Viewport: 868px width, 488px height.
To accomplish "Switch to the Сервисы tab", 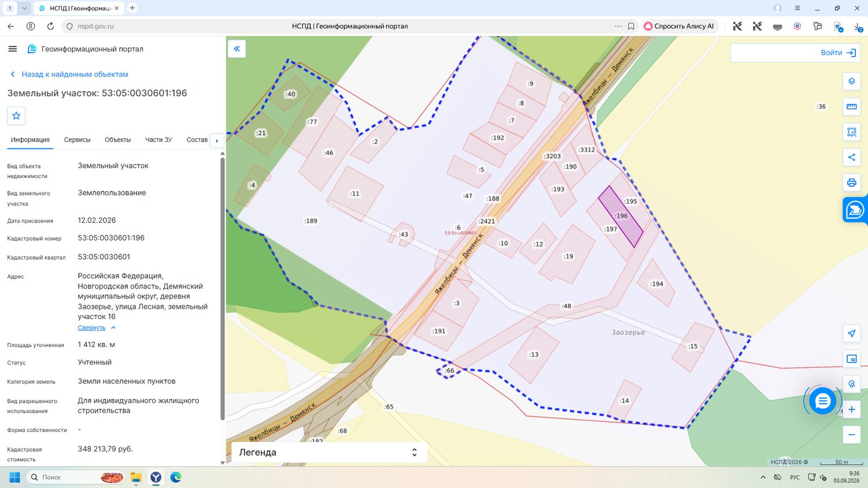I will coord(77,140).
